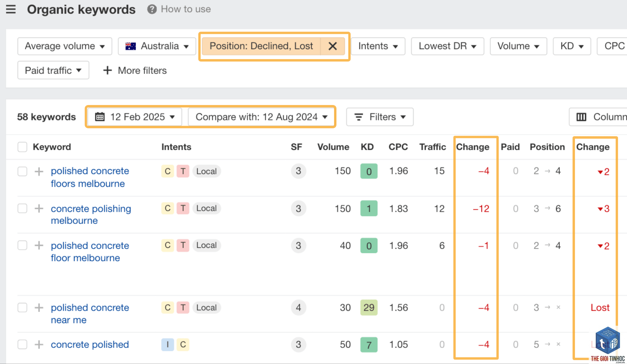
Task: Sort by the Keyword column header
Action: 52,147
